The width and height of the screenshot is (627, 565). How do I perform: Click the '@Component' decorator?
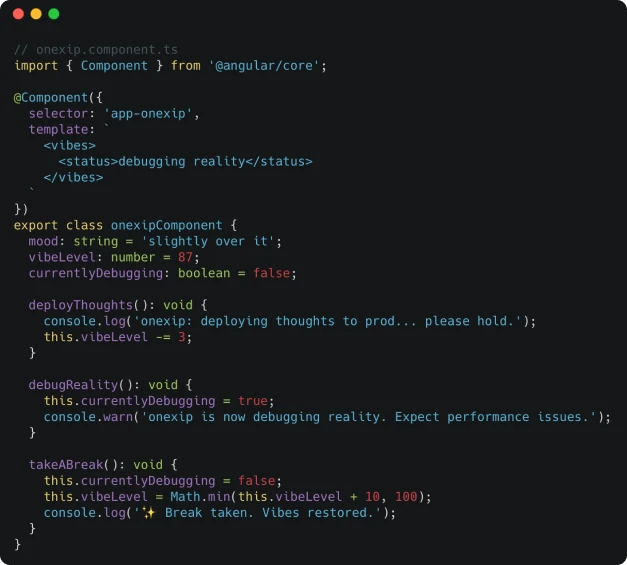coord(51,98)
